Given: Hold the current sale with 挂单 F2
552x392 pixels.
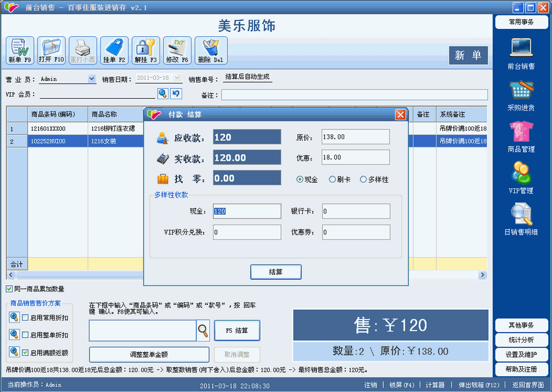Looking at the screenshot, I should point(114,50).
